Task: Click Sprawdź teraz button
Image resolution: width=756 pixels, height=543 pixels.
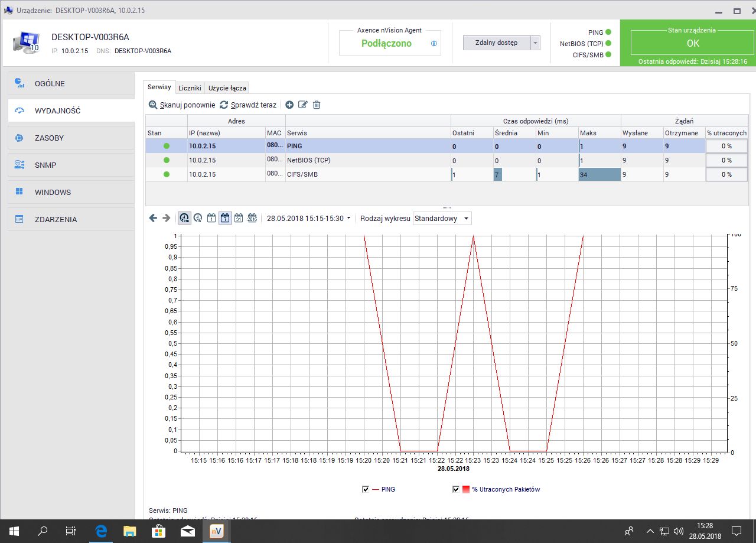Action: click(248, 105)
